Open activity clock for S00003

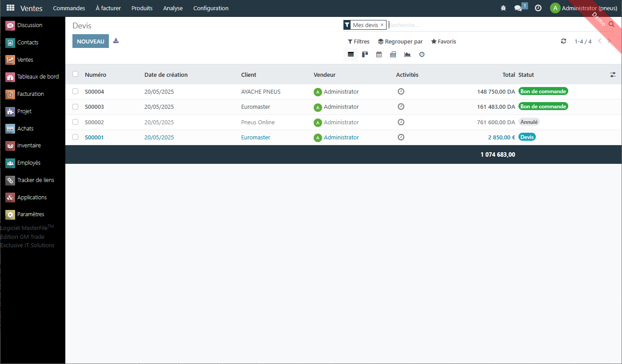coord(401,107)
